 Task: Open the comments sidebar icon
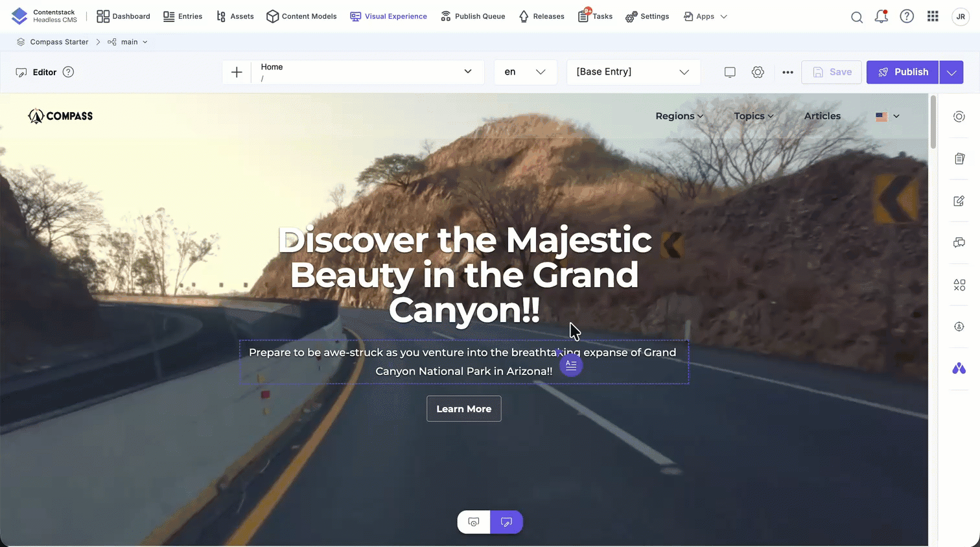pos(959,243)
